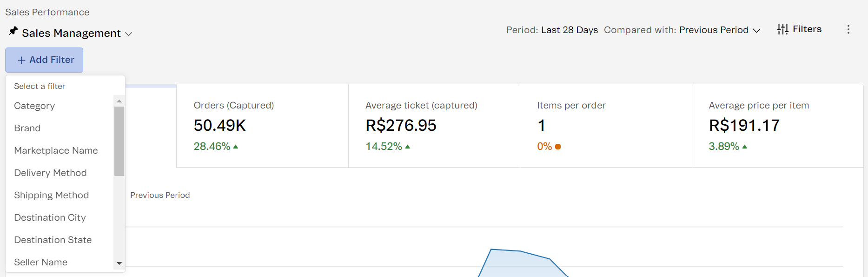
Task: Click the filter list scrollbar thumb
Action: point(119,141)
